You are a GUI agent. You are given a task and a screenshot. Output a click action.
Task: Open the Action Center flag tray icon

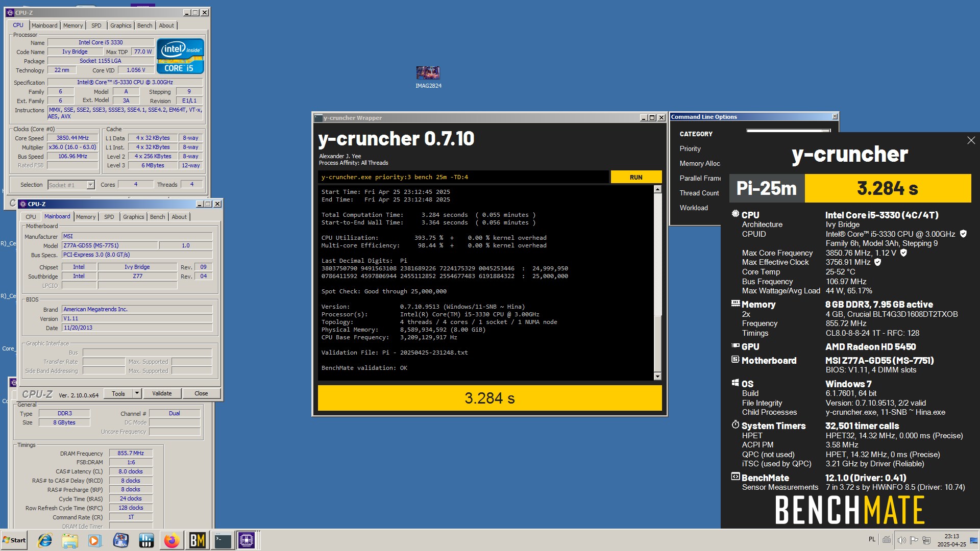[x=914, y=540]
